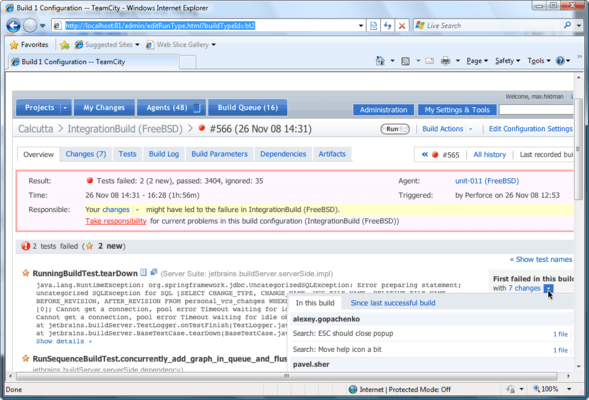Screen dimensions: 589x400
Task: Open a new blank browser tab
Action: [x=187, y=62]
